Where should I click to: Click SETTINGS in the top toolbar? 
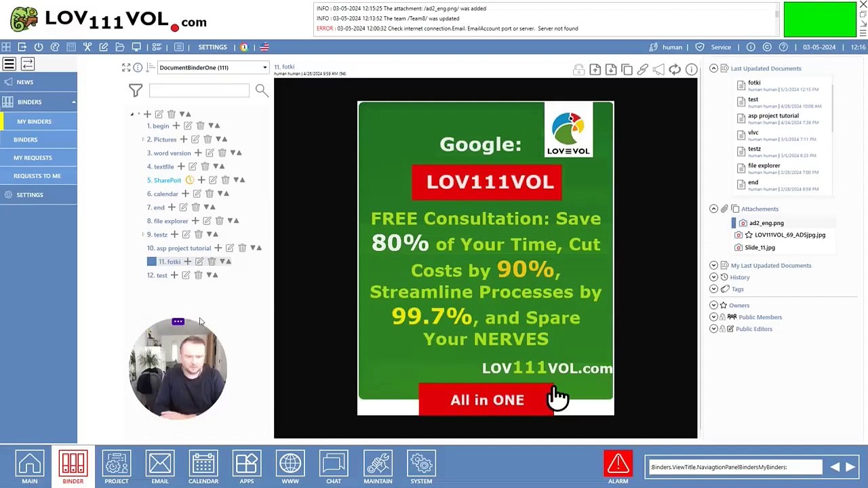212,47
